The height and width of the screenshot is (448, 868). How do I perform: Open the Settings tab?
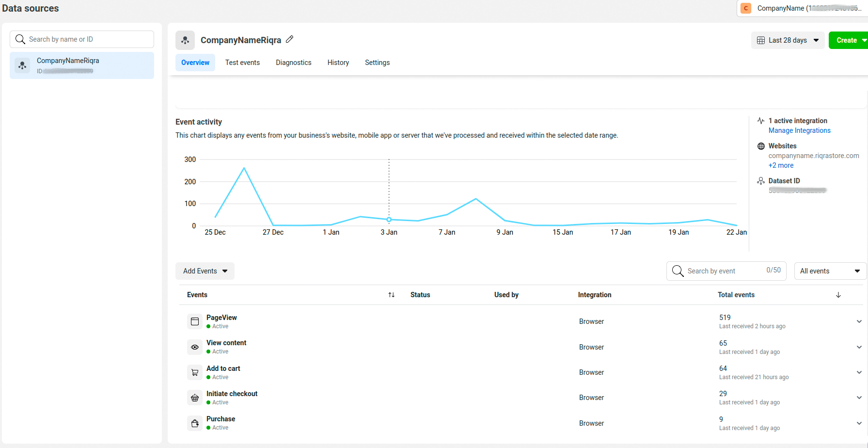(378, 63)
